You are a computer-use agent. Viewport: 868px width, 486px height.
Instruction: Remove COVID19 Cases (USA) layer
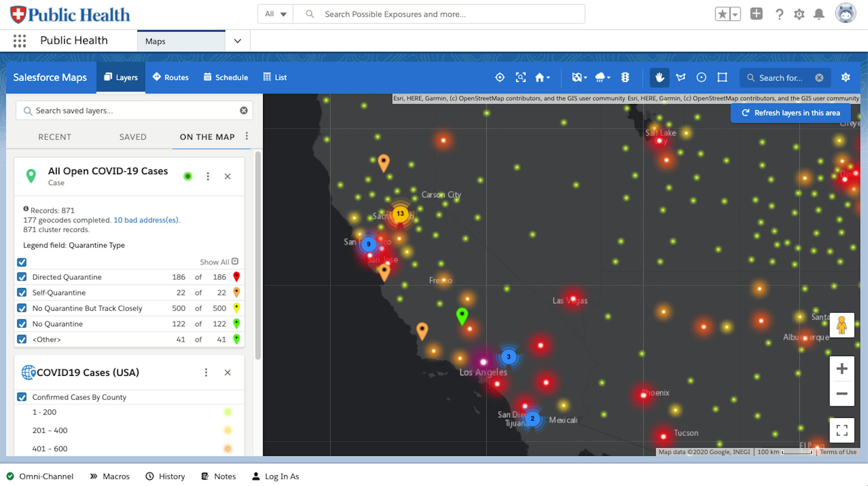(228, 372)
